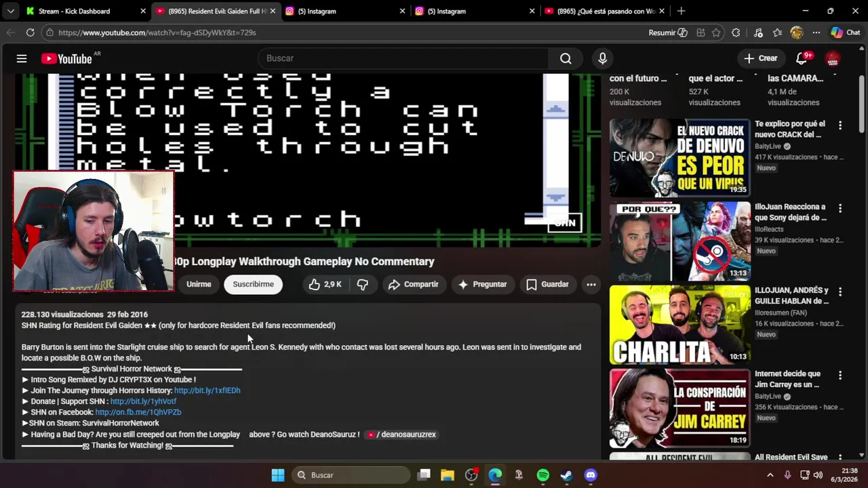The width and height of the screenshot is (868, 488).
Task: Add this page to favorites star
Action: (716, 33)
